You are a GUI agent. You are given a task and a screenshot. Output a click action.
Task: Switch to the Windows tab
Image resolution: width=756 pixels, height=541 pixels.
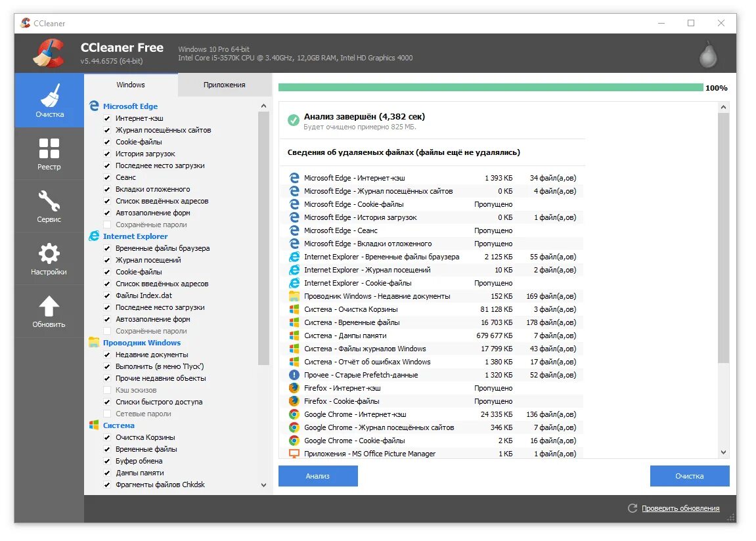[131, 85]
